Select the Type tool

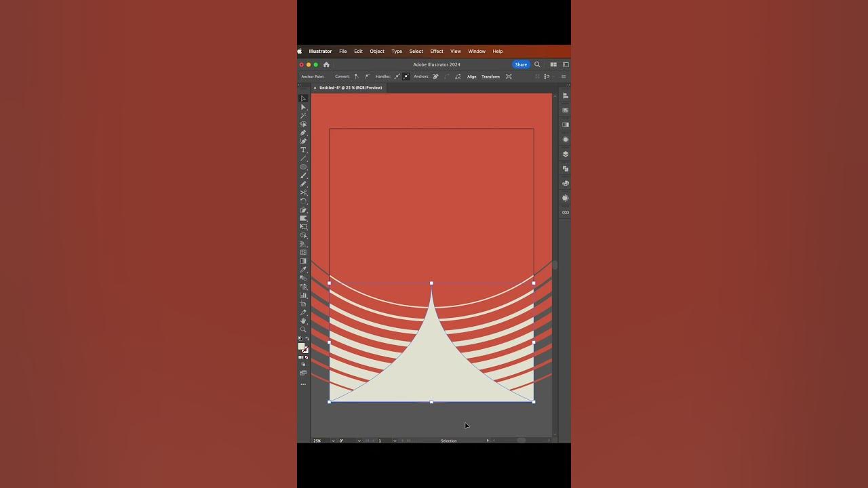(x=303, y=150)
